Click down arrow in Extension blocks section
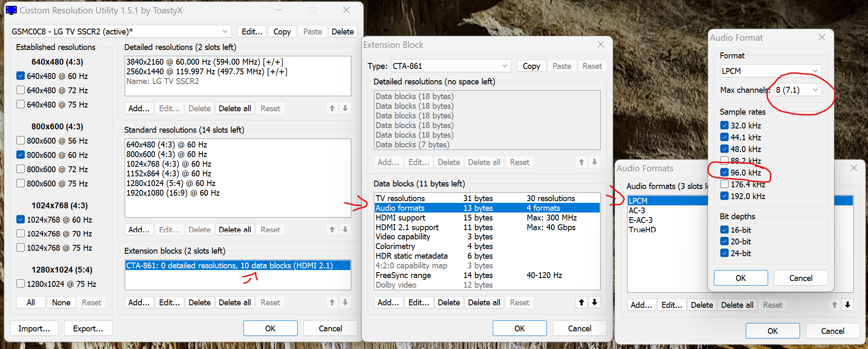 coord(345,302)
